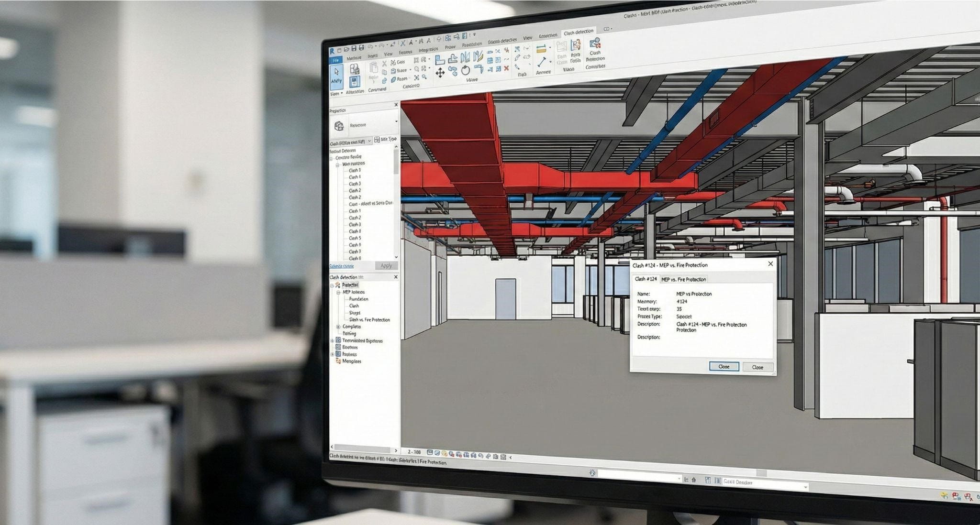Click the view scale value in status bar

pyautogui.click(x=414, y=451)
